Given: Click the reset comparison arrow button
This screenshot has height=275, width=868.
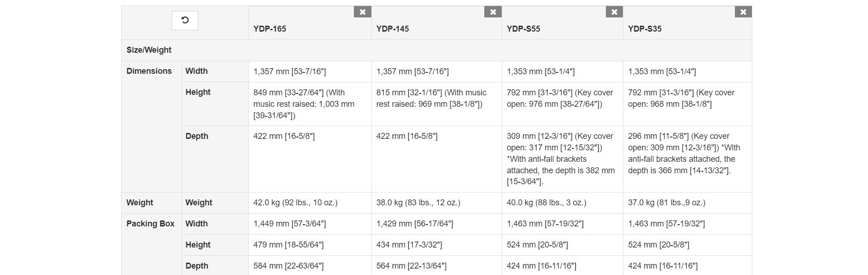Looking at the screenshot, I should tap(185, 20).
